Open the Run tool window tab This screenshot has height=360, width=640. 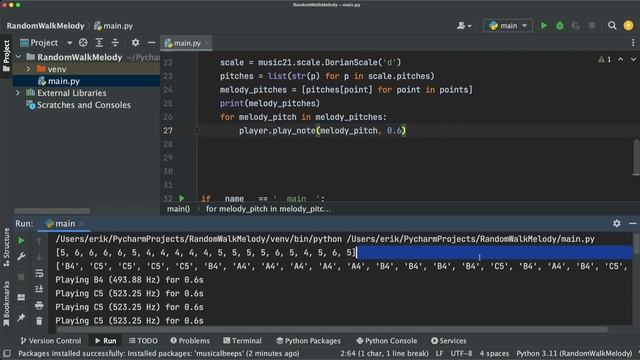click(106, 341)
